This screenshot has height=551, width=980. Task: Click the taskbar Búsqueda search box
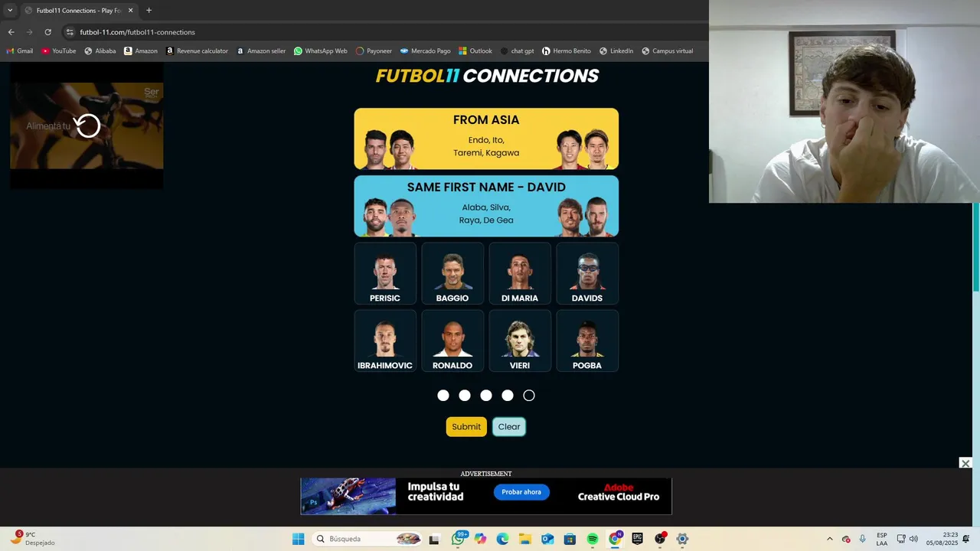(x=369, y=539)
